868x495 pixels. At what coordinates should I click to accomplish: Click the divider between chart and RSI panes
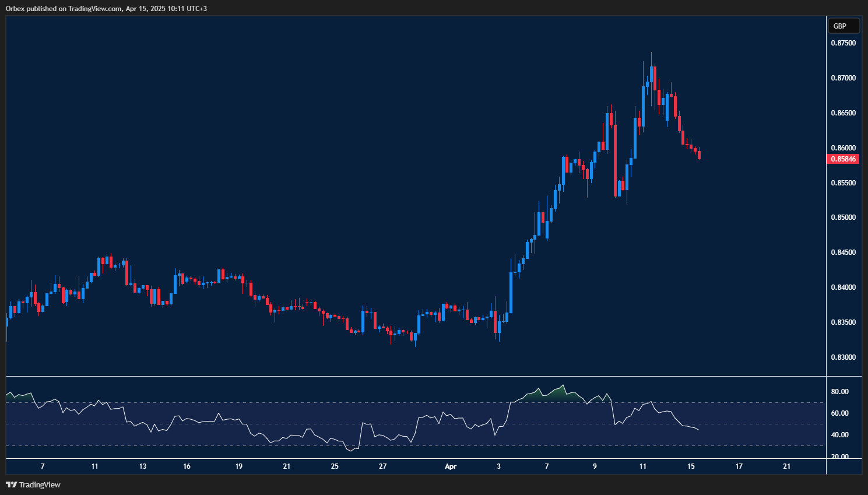[408, 375]
